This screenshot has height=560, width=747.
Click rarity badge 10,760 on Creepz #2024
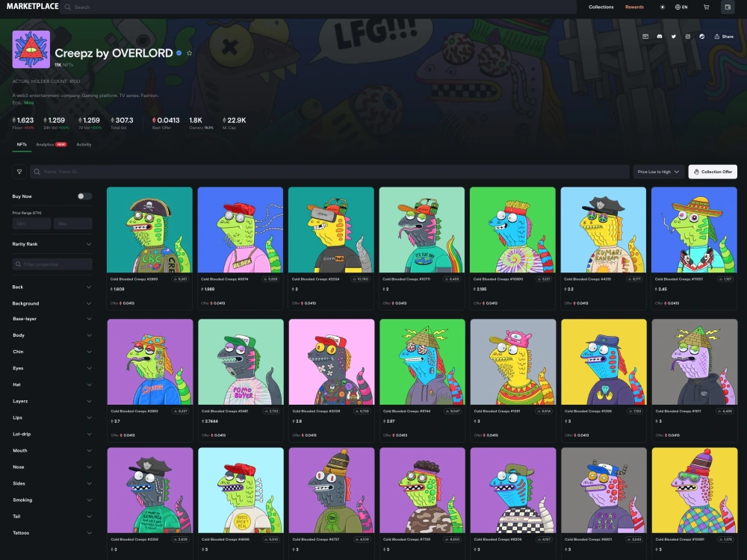(x=361, y=279)
